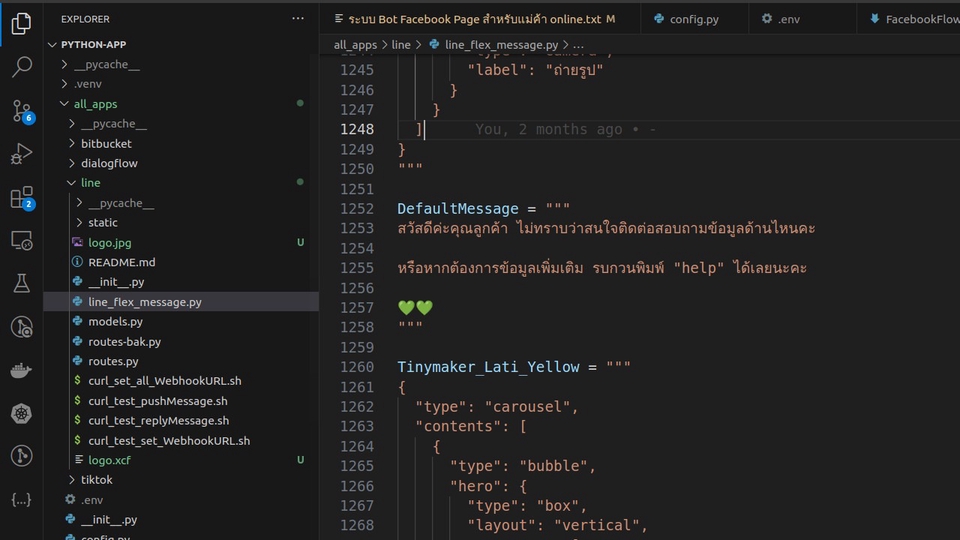Open the Kubernetes wheel icon
Image resolution: width=960 pixels, height=540 pixels.
(x=21, y=413)
